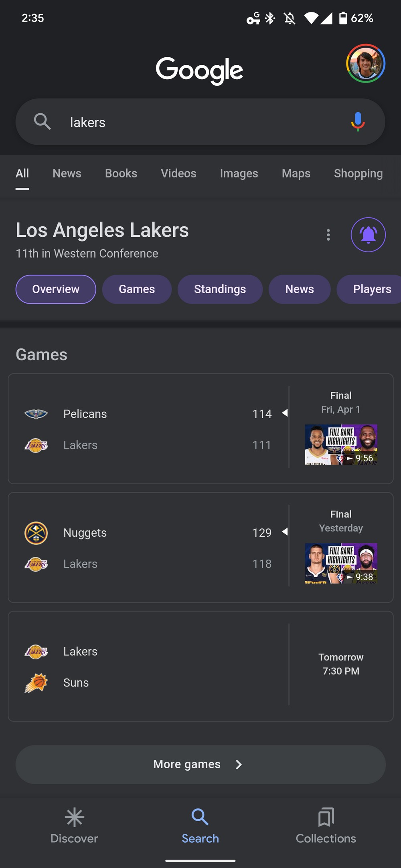Play Nuggets vs Lakers highlights video
This screenshot has height=868, width=401.
(x=341, y=563)
